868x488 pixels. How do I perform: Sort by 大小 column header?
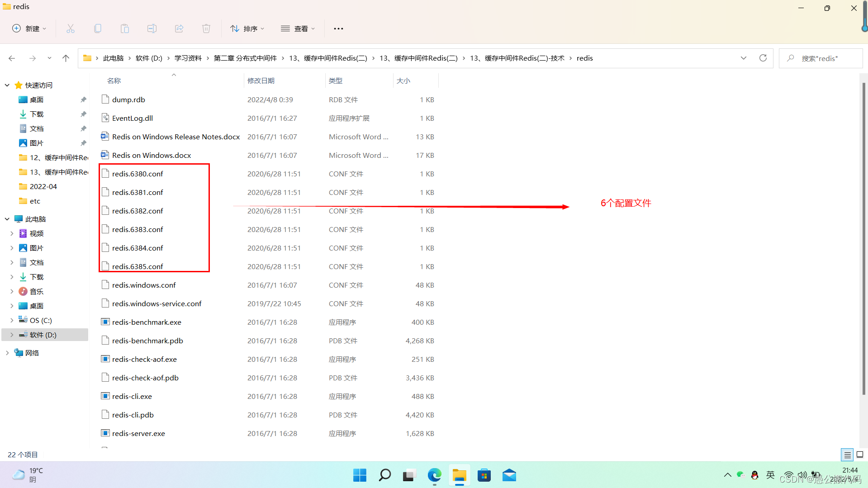click(x=403, y=81)
